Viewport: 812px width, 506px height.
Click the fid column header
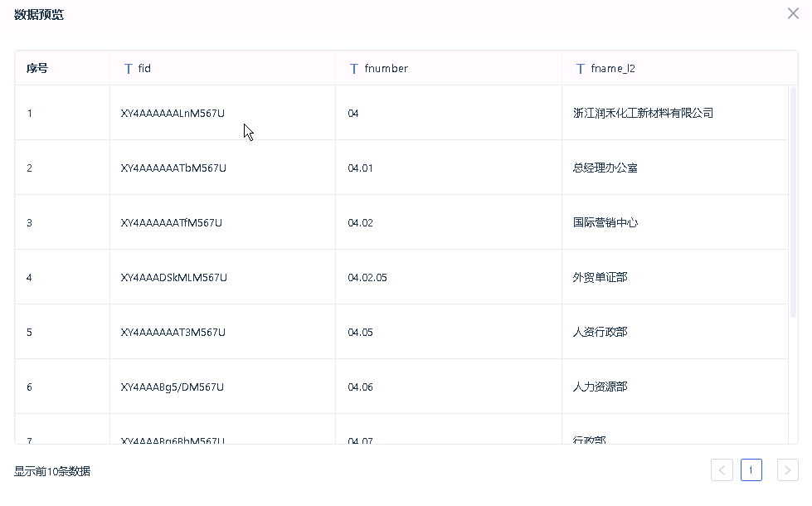(x=144, y=69)
